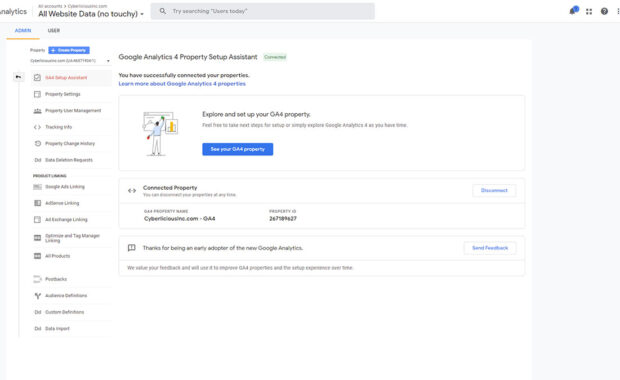Viewport: 620px width, 380px height.
Task: Switch to the USER tab
Action: (54, 30)
